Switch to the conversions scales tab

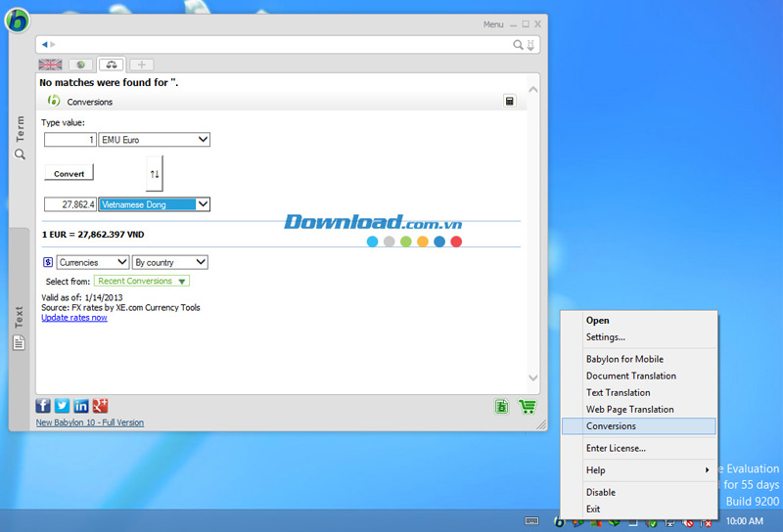click(112, 65)
